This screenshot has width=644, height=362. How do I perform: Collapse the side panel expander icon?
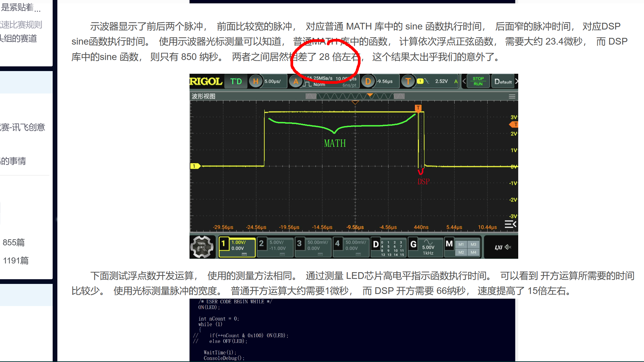click(510, 224)
